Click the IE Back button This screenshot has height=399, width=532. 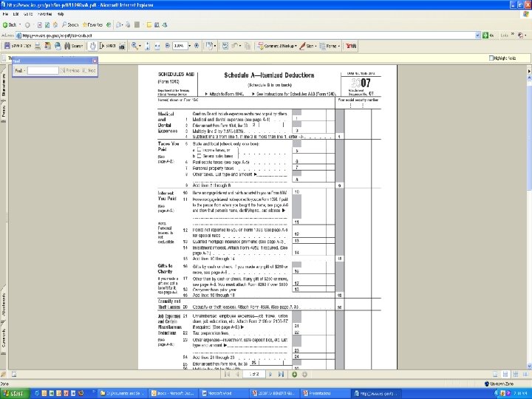click(10, 25)
